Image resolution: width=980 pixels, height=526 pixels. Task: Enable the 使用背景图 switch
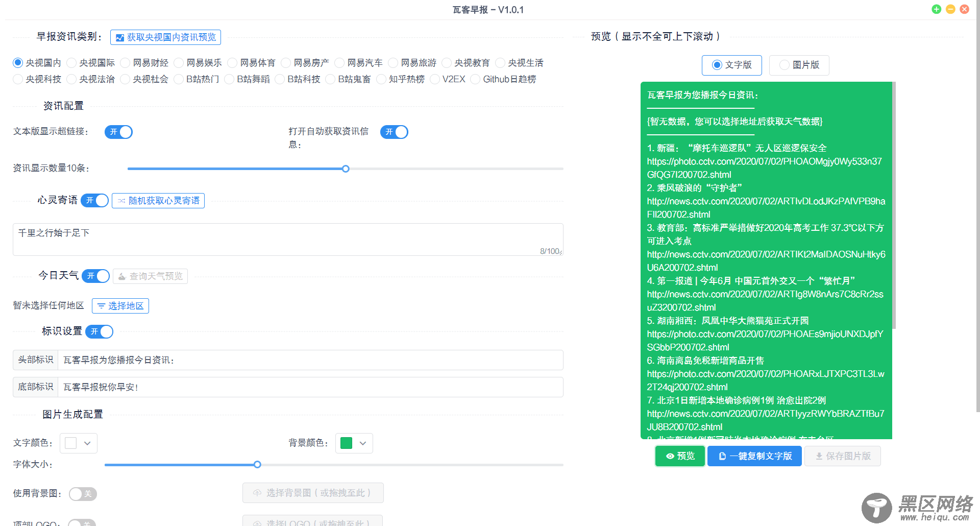[83, 494]
